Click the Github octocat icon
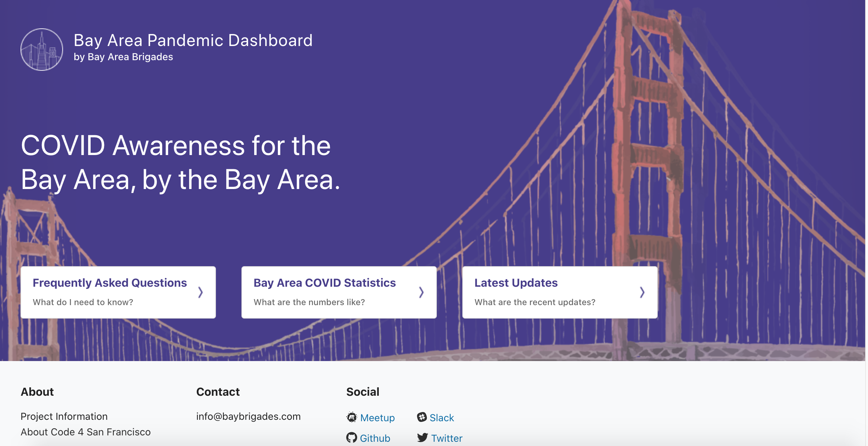Image resolution: width=868 pixels, height=446 pixels. coord(352,438)
